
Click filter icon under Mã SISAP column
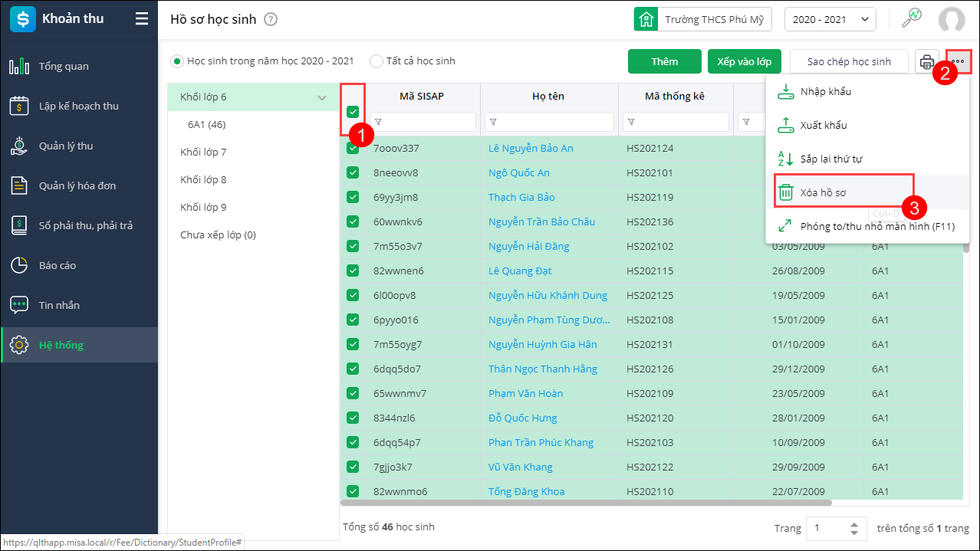click(x=379, y=122)
